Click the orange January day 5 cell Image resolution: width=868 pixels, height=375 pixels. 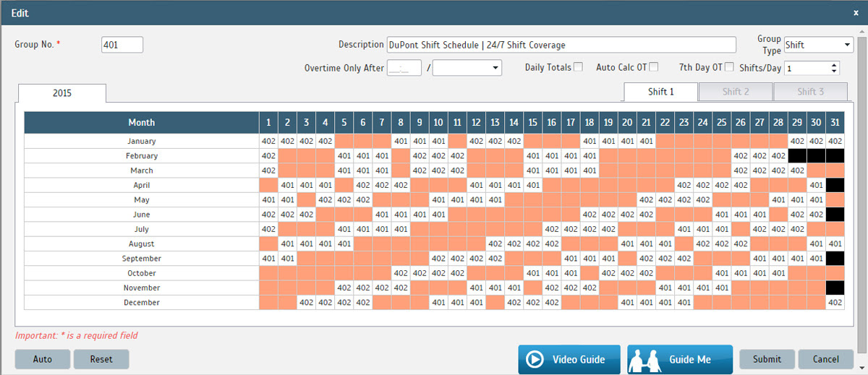coord(344,141)
